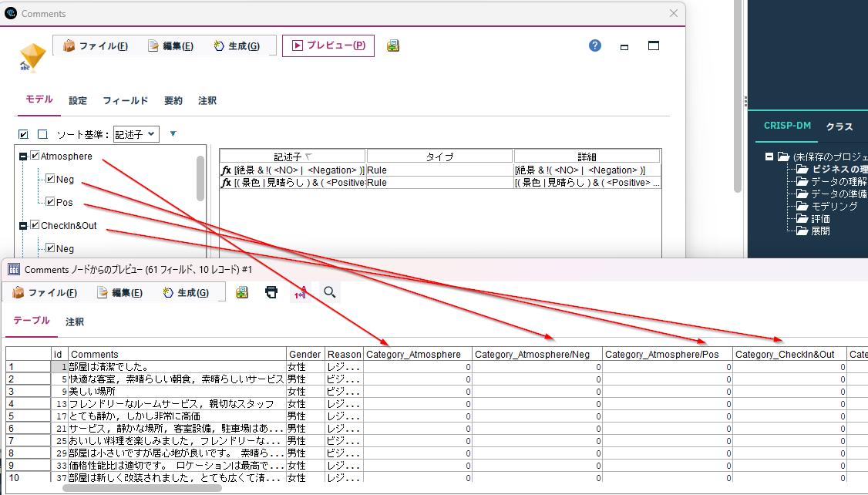Click the 展開 folder icon
The width and height of the screenshot is (868, 495).
(x=802, y=231)
